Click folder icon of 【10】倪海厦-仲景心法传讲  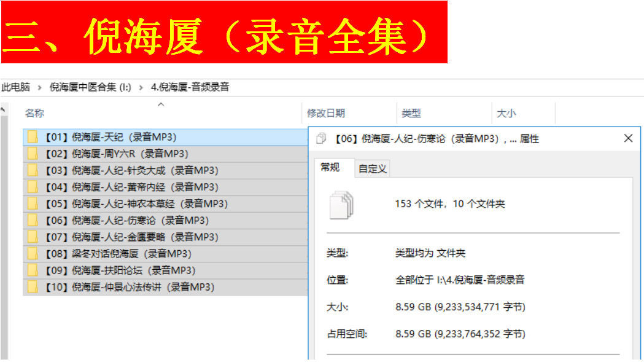tap(33, 286)
